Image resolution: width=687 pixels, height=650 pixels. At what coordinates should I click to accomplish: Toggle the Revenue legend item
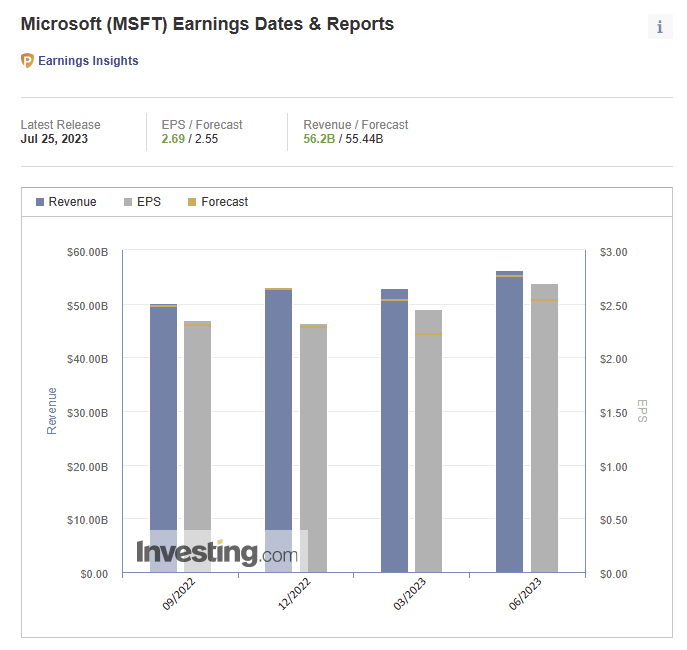tap(66, 202)
